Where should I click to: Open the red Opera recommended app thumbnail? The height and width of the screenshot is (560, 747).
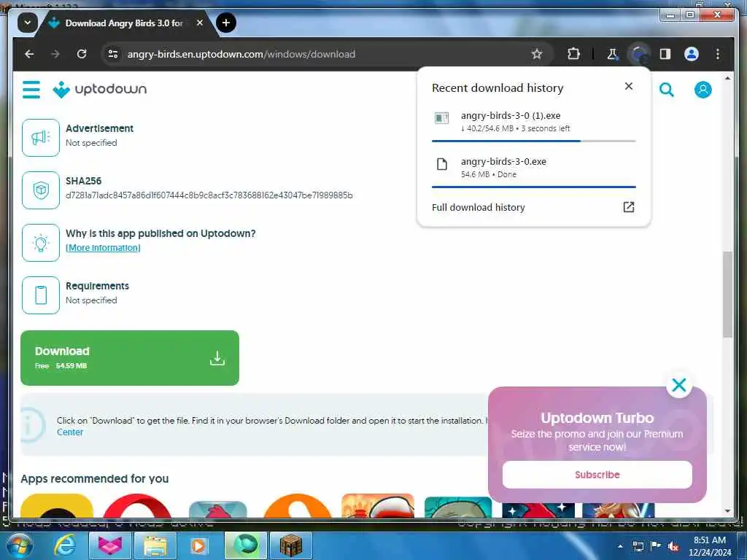pyautogui.click(x=137, y=506)
